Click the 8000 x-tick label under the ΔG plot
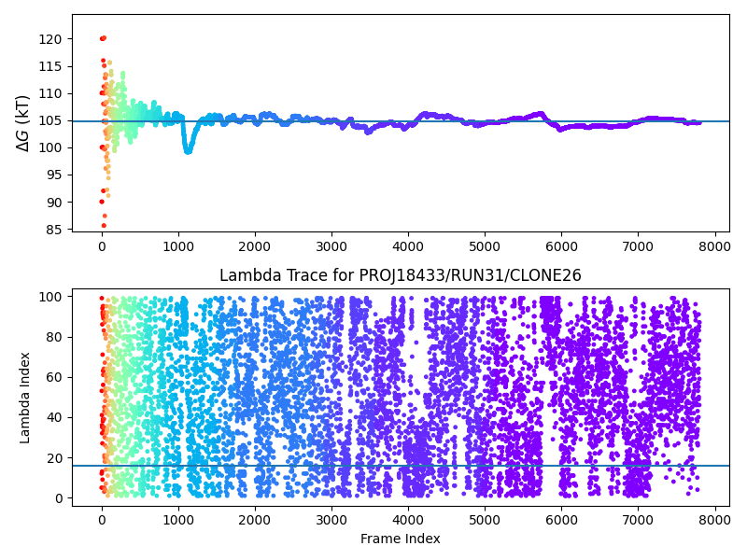 click(715, 246)
